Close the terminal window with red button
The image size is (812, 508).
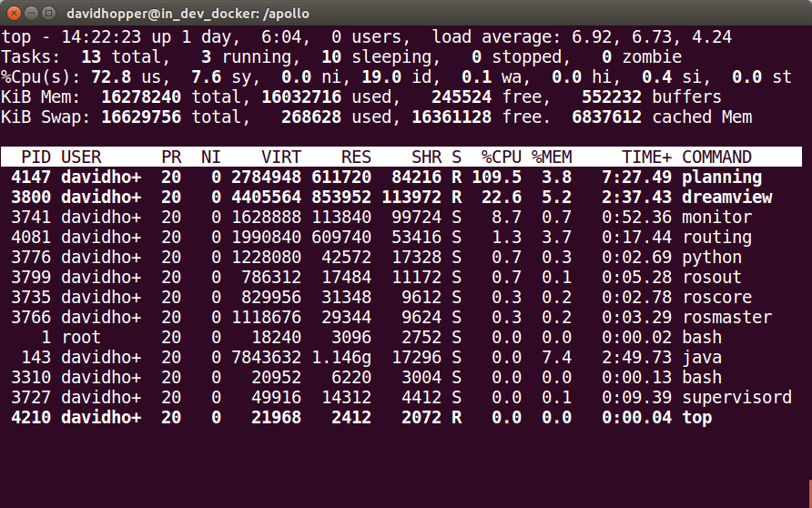click(x=14, y=13)
